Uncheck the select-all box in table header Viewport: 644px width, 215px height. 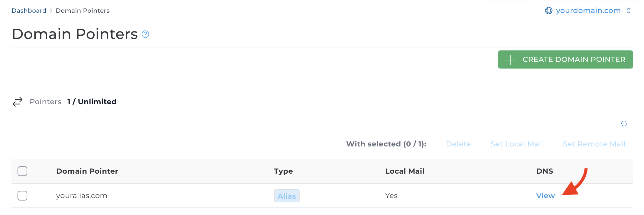(22, 171)
